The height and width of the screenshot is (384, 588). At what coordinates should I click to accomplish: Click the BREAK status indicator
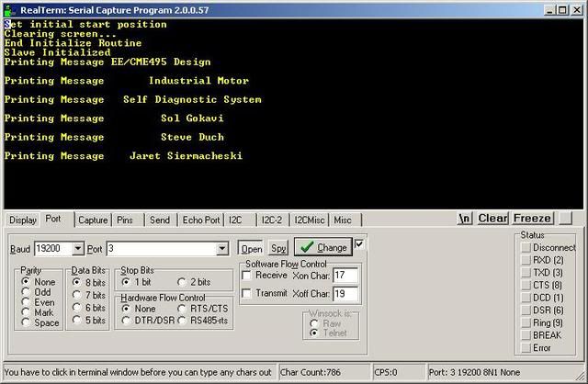click(526, 335)
